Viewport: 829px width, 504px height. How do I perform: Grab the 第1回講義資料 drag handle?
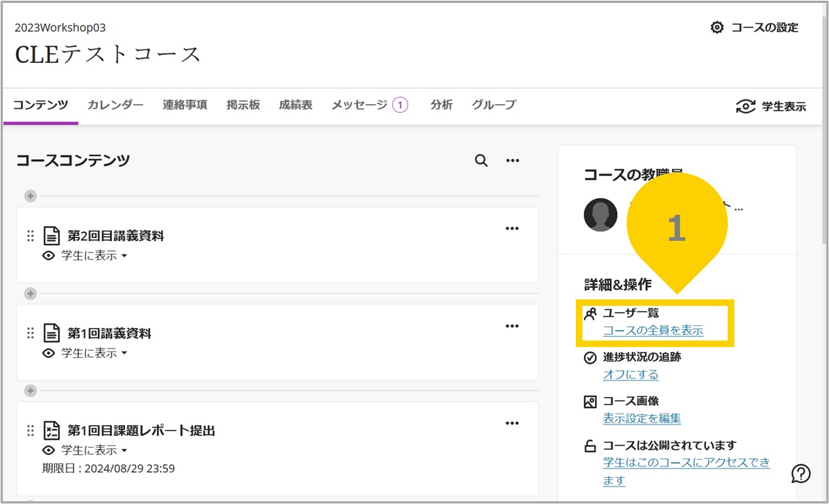pos(30,333)
